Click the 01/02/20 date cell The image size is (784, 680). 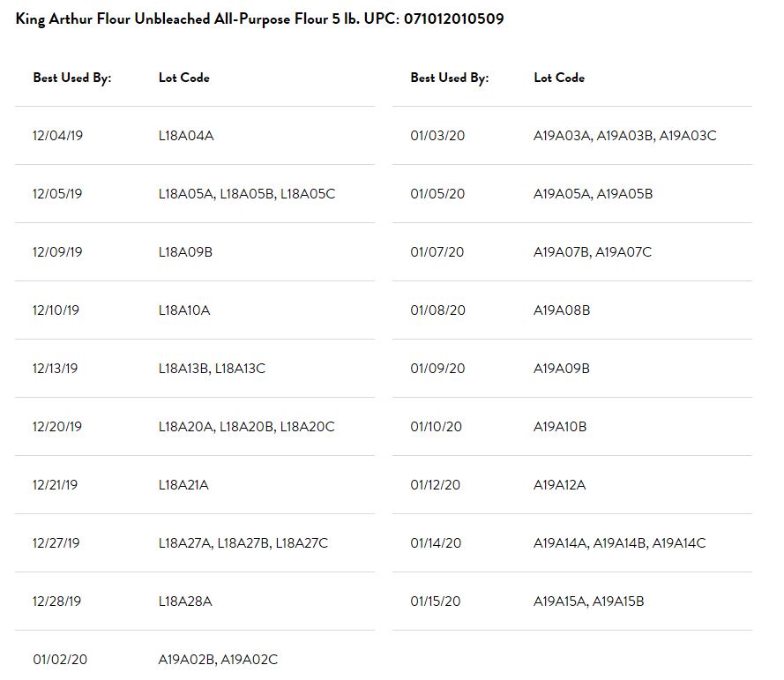click(60, 660)
